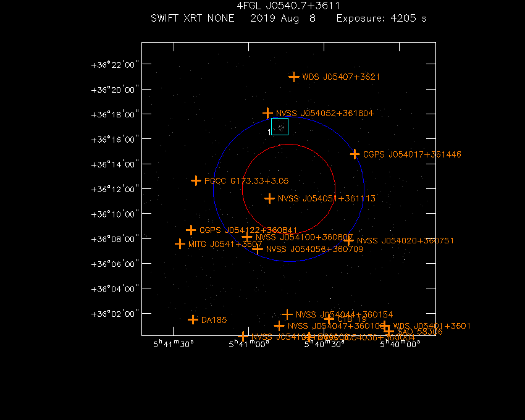525x420 pixels.
Task: Click the MITG J0541+3607 label
Action: [225, 245]
